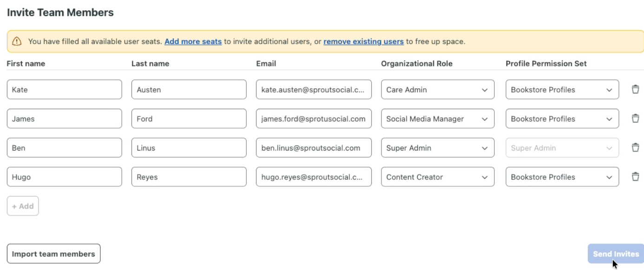Edit the first name field containing James

click(x=64, y=119)
